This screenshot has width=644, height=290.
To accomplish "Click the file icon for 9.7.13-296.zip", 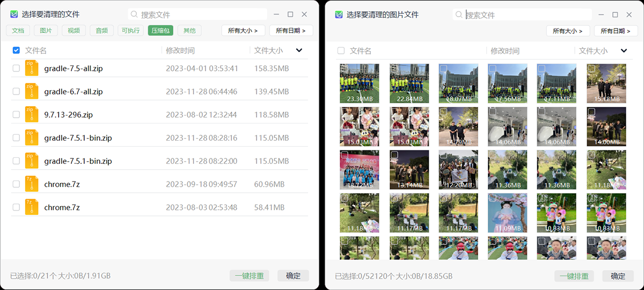I will pyautogui.click(x=32, y=115).
